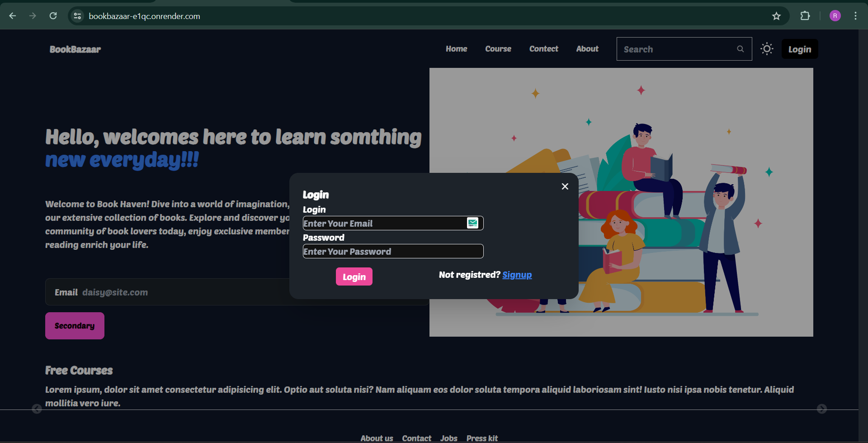
Task: Open the Home nav item
Action: [456, 49]
